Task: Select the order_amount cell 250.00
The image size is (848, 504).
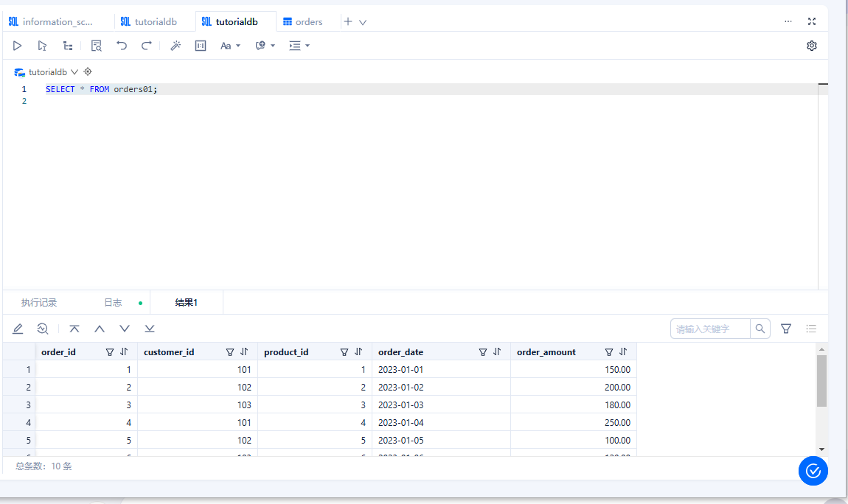Action: click(x=573, y=423)
